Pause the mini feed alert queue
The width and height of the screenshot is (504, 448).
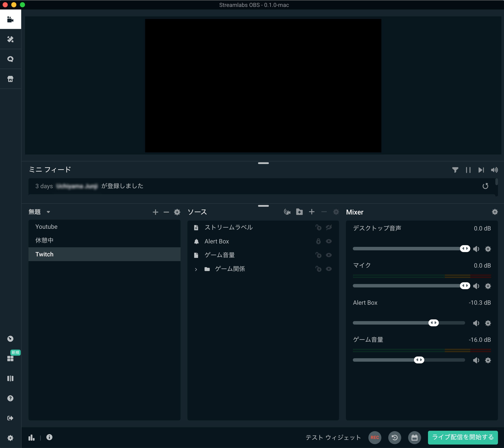coord(468,170)
